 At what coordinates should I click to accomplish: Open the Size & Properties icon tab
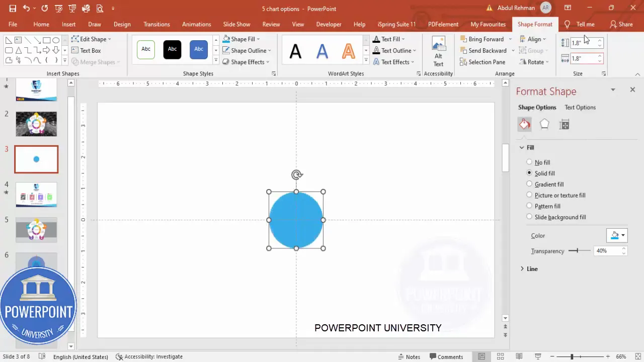[564, 125]
